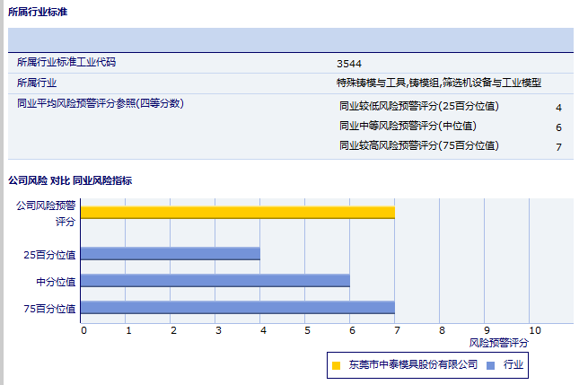Select the blue 25百分位值 bar

(170, 254)
